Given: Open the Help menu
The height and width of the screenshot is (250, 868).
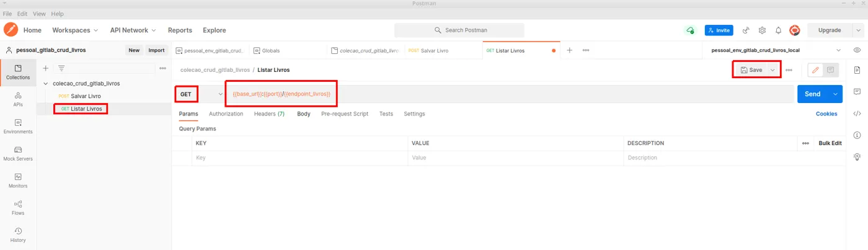Looking at the screenshot, I should tap(57, 14).
